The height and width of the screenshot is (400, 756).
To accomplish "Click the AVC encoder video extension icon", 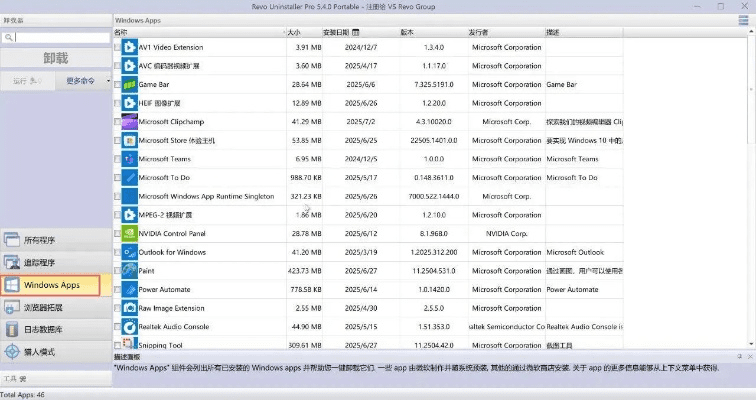I will coord(130,66).
